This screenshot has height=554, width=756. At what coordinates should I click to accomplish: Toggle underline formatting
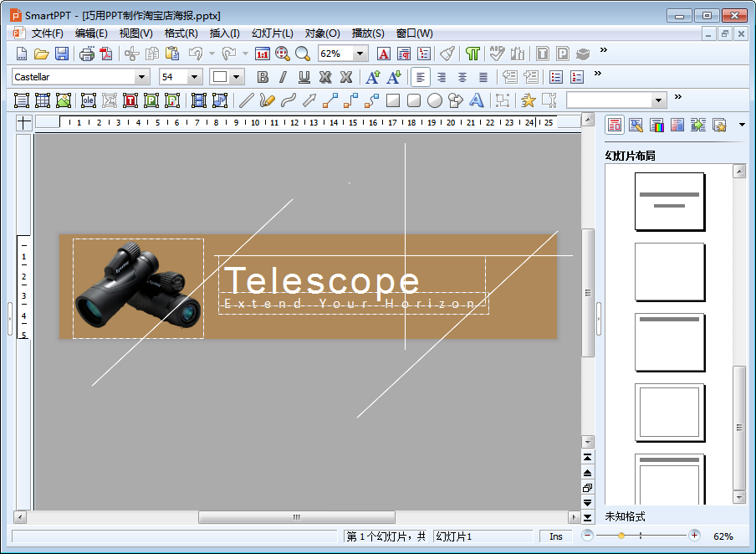pos(304,77)
